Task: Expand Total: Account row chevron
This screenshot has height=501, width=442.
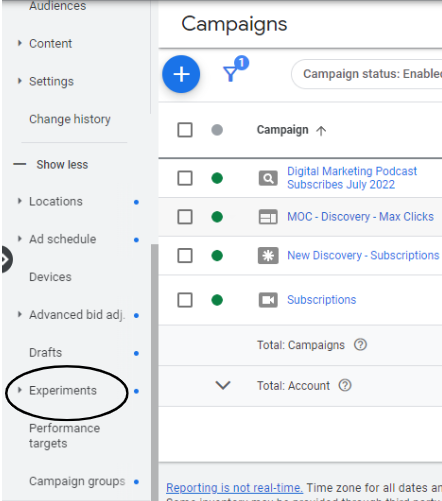Action: coord(223,385)
